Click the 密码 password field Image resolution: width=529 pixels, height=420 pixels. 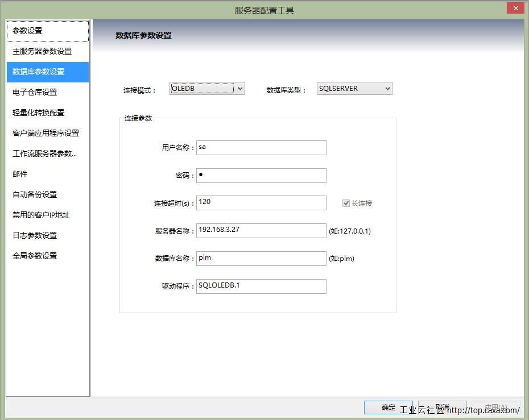coord(261,175)
